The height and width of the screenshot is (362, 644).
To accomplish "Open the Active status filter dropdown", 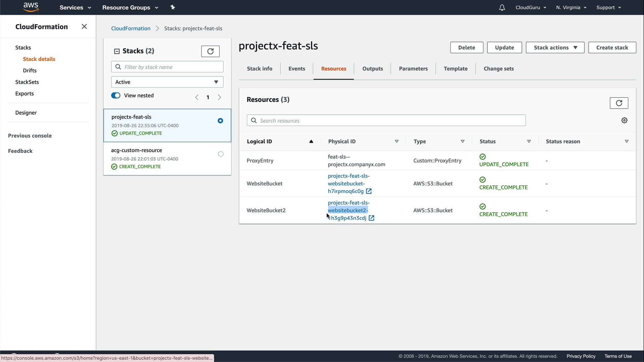I will (167, 82).
